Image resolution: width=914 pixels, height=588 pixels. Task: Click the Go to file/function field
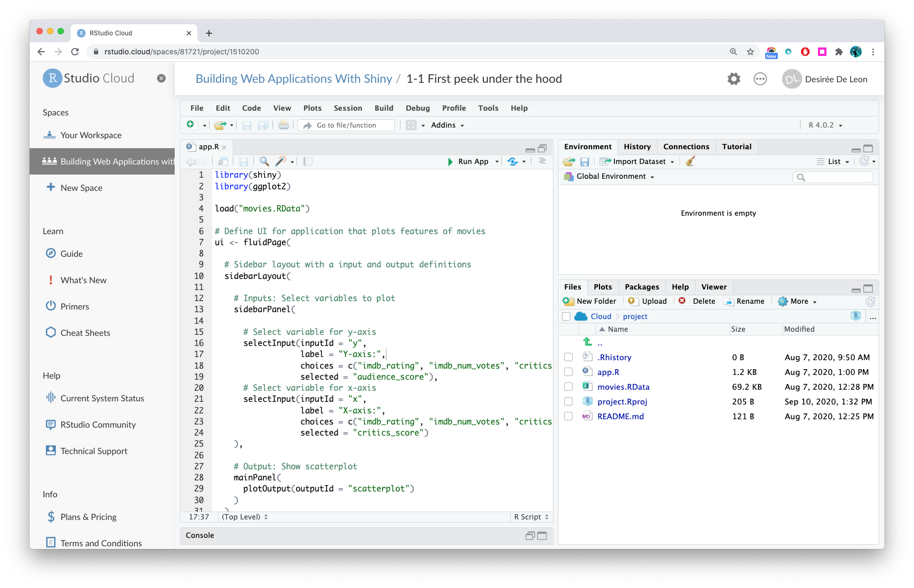click(346, 125)
